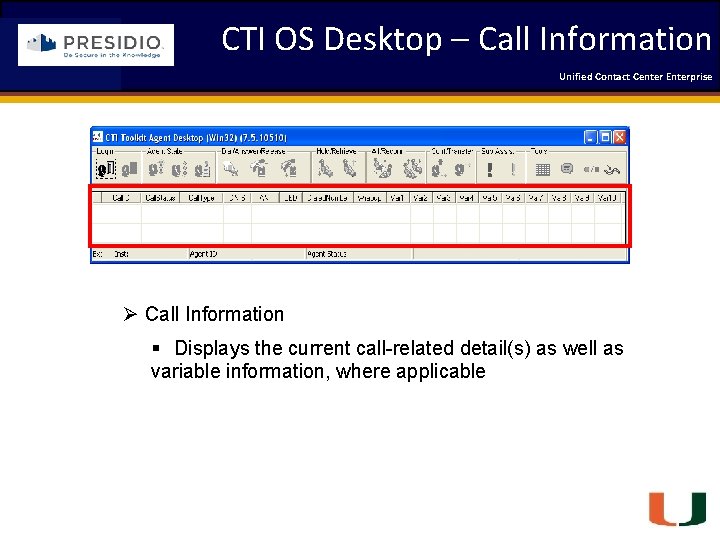Select the Var7 column header
Viewport: 720px width, 540px height.
click(536, 198)
